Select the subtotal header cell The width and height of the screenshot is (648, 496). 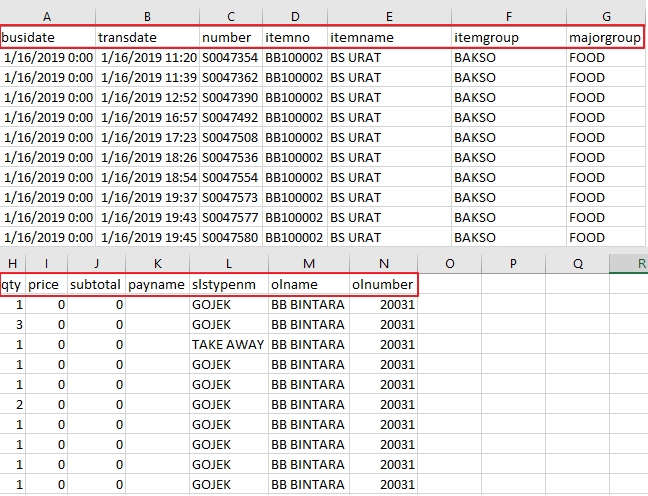click(x=96, y=285)
